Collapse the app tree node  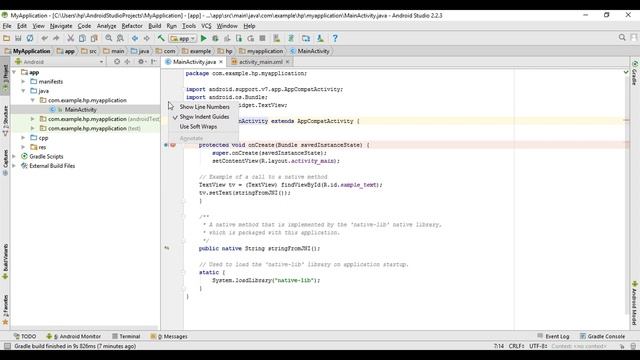tap(14, 72)
